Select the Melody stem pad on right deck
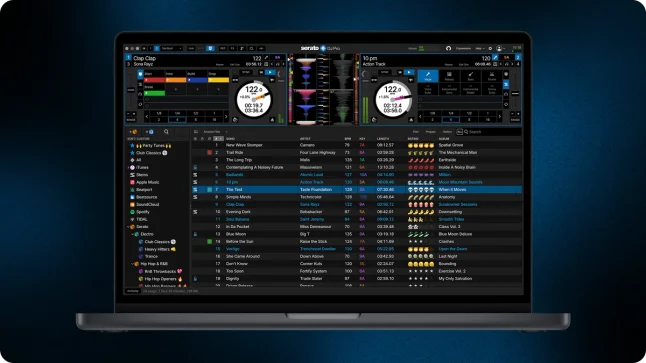This screenshot has height=363, width=646. tap(449, 76)
